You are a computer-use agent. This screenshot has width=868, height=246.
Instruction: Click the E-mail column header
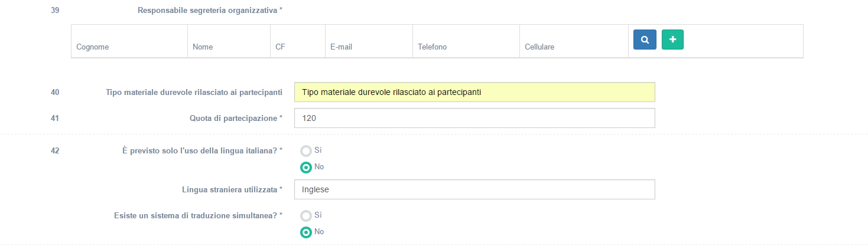coord(341,47)
